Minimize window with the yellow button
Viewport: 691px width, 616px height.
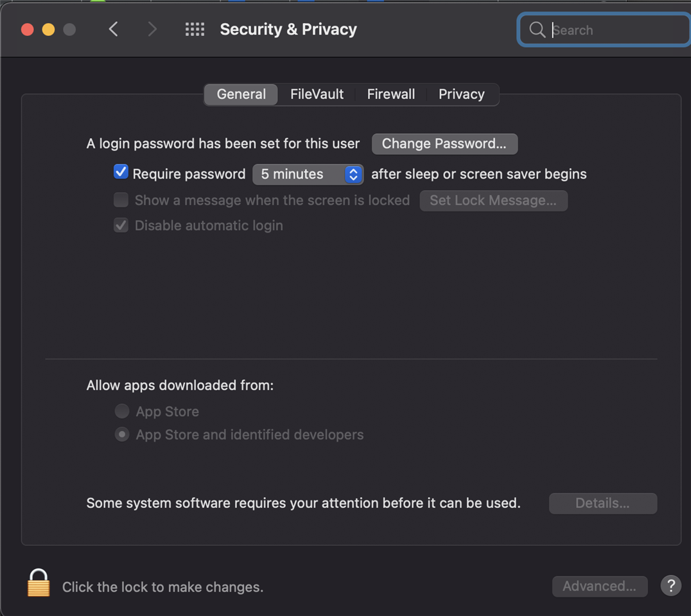click(x=48, y=30)
